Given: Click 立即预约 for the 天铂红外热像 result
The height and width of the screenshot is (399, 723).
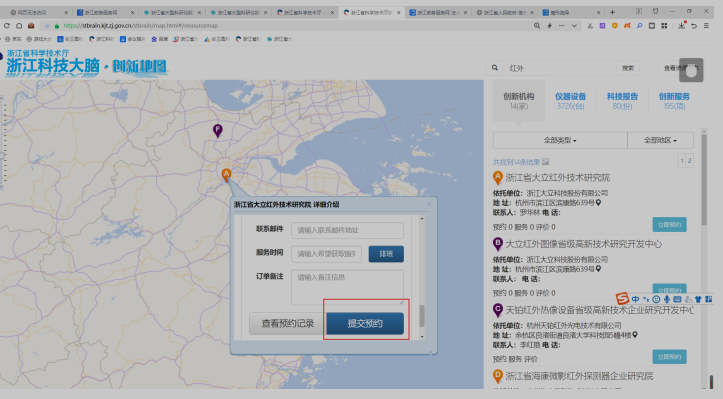Looking at the screenshot, I should (x=670, y=357).
